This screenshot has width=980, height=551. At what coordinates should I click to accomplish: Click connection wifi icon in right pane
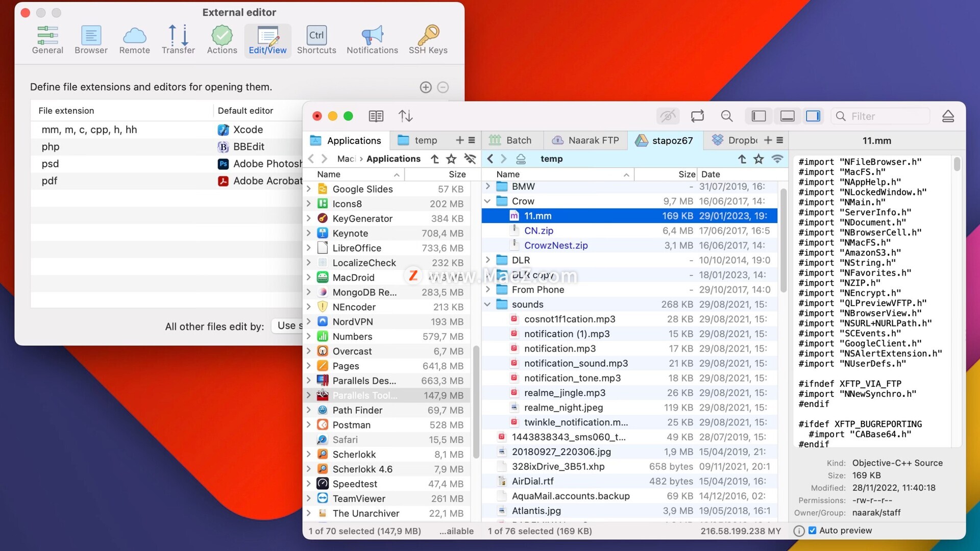777,159
